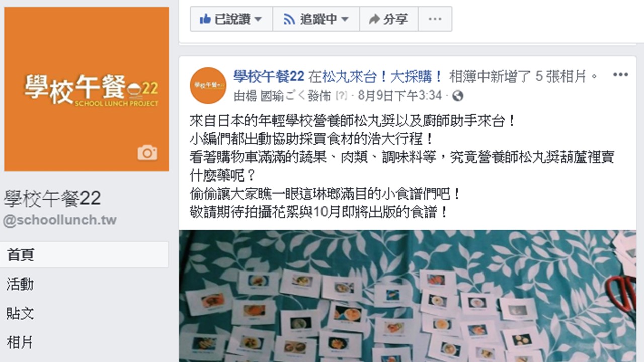
Task: Click the share arrow icon in the 分享 button
Action: pyautogui.click(x=374, y=19)
